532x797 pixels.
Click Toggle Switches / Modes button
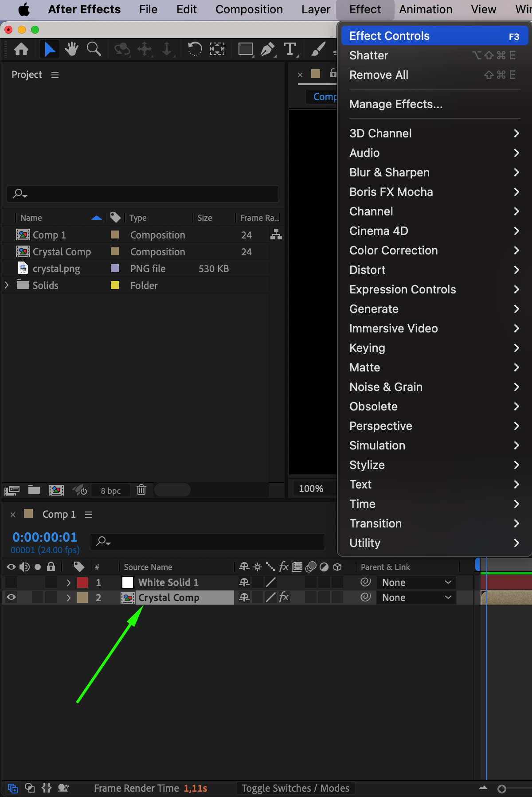click(x=295, y=788)
